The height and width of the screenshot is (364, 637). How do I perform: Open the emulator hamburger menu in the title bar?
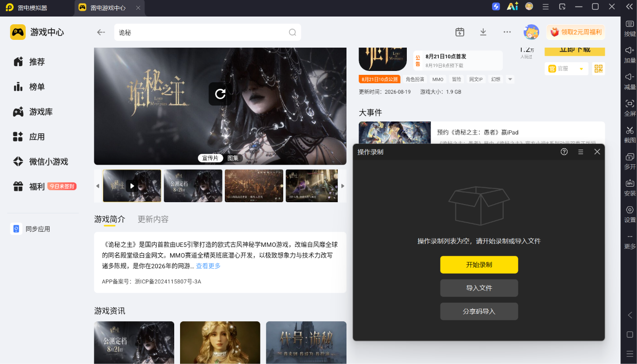pyautogui.click(x=546, y=6)
